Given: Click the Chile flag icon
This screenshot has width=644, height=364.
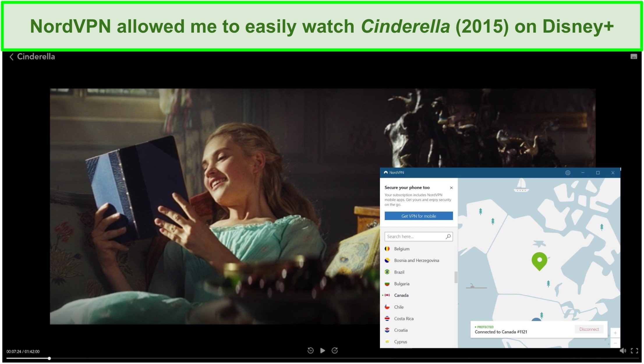Looking at the screenshot, I should pos(387,307).
